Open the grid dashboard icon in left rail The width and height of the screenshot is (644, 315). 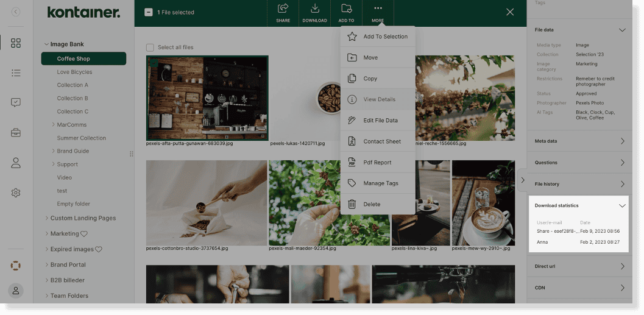(x=16, y=43)
